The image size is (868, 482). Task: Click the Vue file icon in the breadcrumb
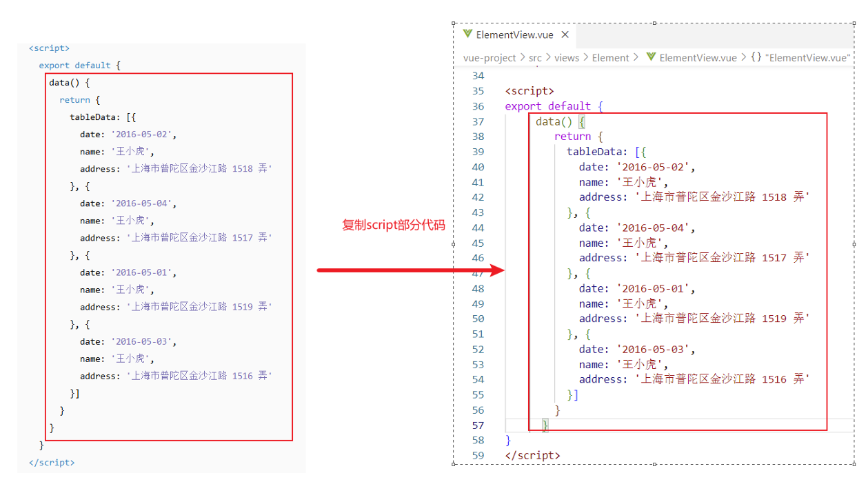click(651, 58)
